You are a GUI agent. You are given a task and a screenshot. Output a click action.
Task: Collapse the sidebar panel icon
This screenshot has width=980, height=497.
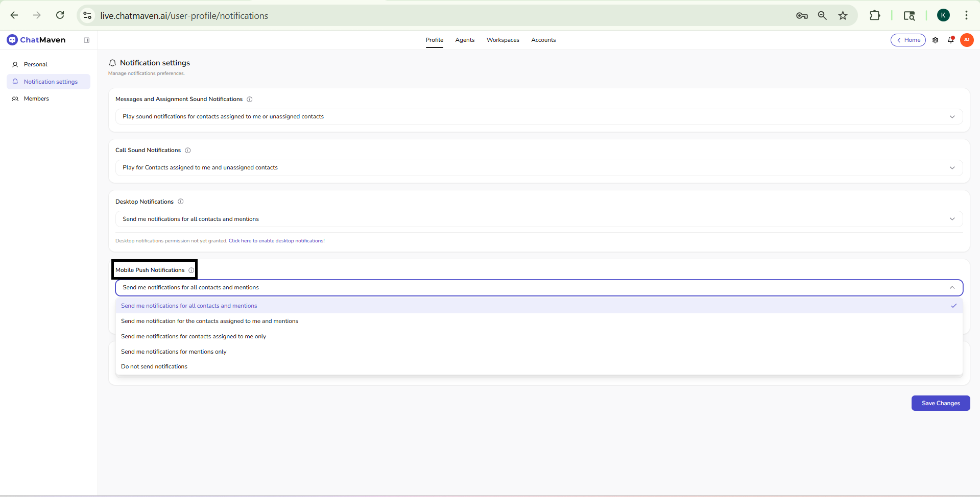[x=87, y=40]
